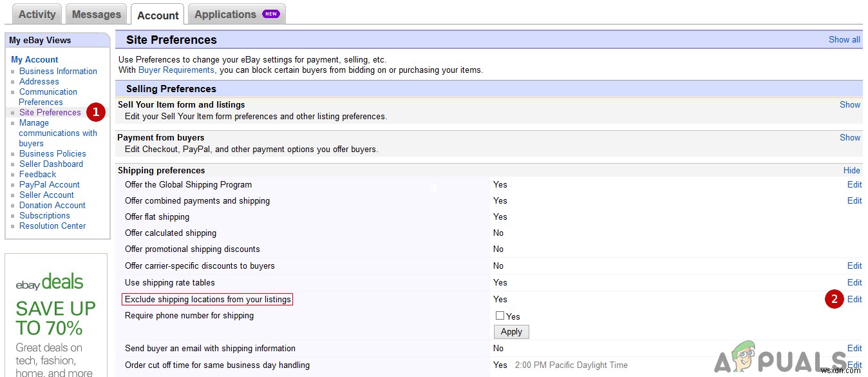Expand Sell Your Item form section via Show

pyautogui.click(x=849, y=104)
